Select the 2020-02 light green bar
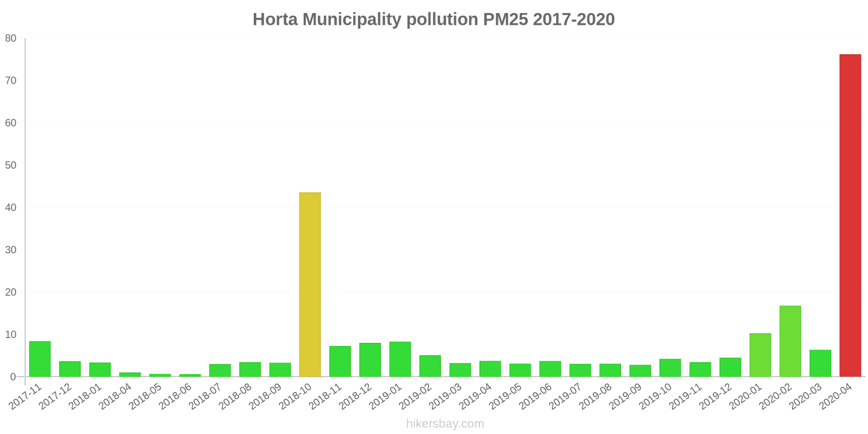 coord(790,341)
